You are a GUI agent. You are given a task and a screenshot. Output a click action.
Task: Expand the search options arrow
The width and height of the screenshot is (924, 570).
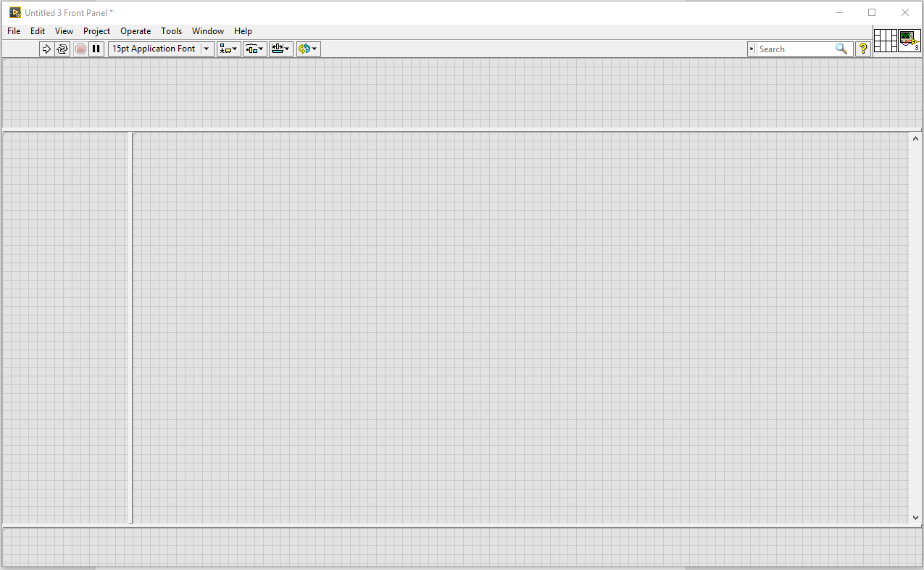(752, 49)
